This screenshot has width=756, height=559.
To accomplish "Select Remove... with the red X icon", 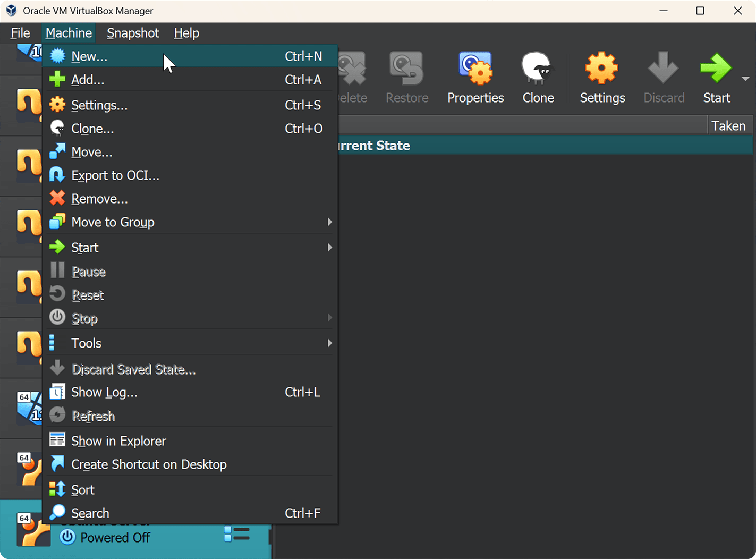I will click(99, 199).
